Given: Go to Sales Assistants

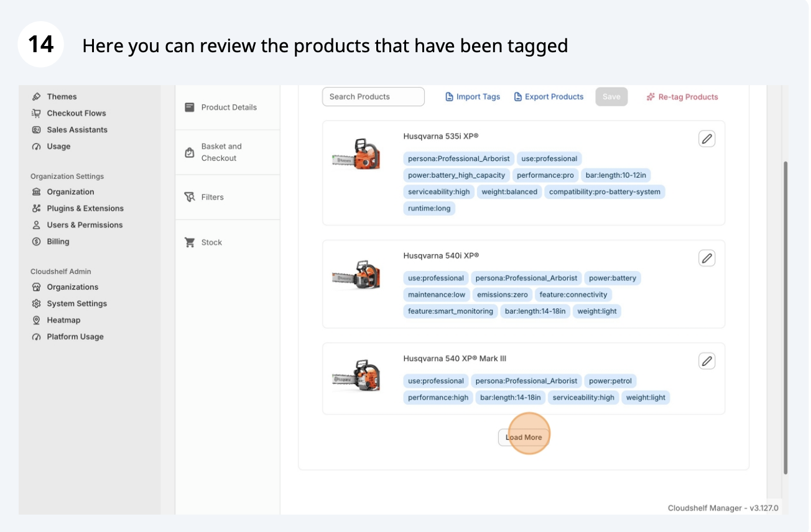Looking at the screenshot, I should coord(77,130).
